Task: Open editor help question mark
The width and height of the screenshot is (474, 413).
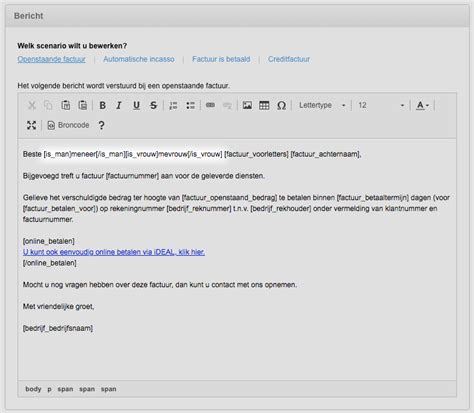Action: [x=101, y=125]
